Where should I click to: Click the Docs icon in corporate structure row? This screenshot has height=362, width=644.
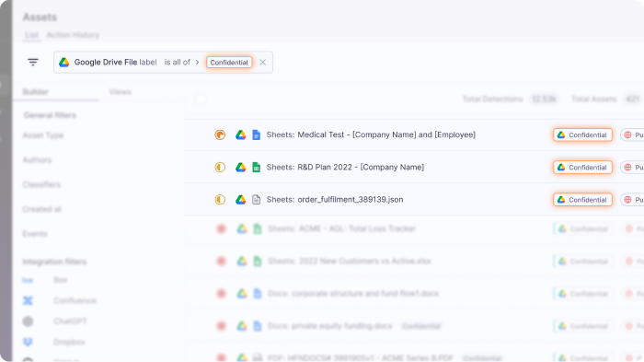(x=258, y=294)
